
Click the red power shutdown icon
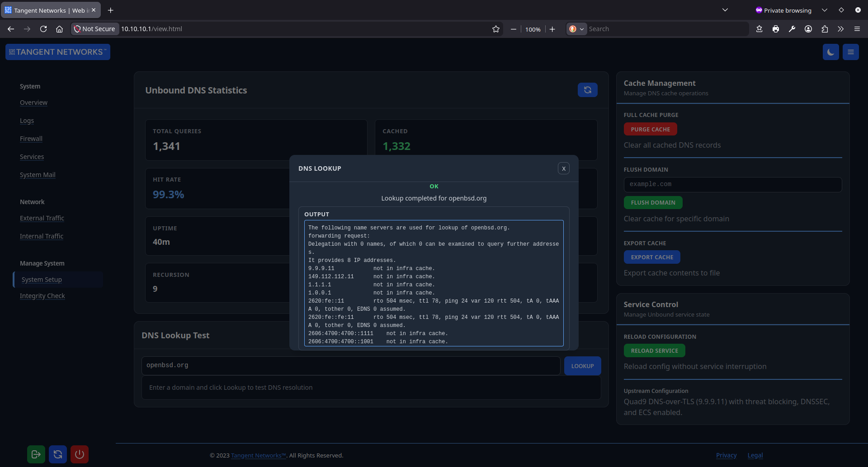click(79, 454)
